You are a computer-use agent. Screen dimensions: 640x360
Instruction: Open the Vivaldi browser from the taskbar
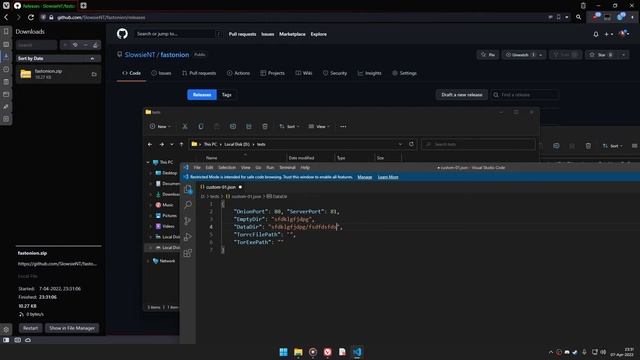[x=328, y=352]
